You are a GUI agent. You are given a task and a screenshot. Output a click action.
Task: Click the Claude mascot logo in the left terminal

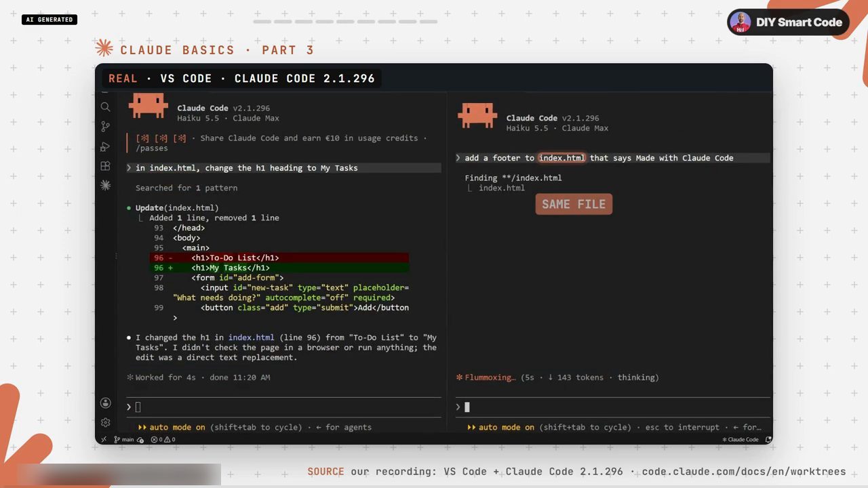(x=148, y=106)
